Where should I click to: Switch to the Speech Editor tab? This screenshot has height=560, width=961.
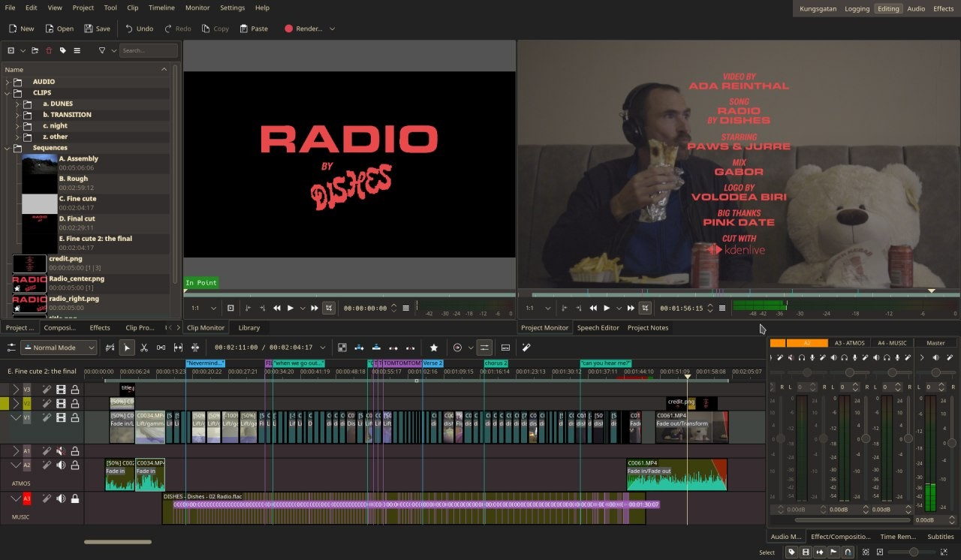coord(598,328)
